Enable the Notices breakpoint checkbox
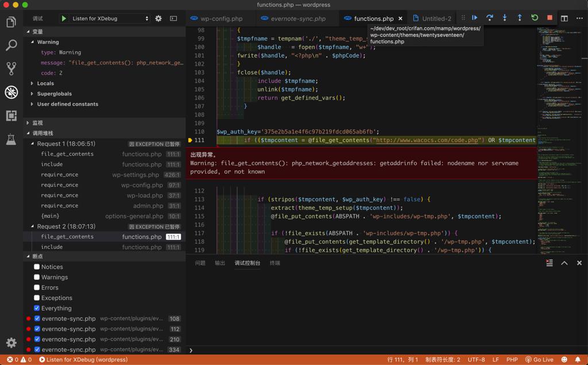 (x=37, y=267)
